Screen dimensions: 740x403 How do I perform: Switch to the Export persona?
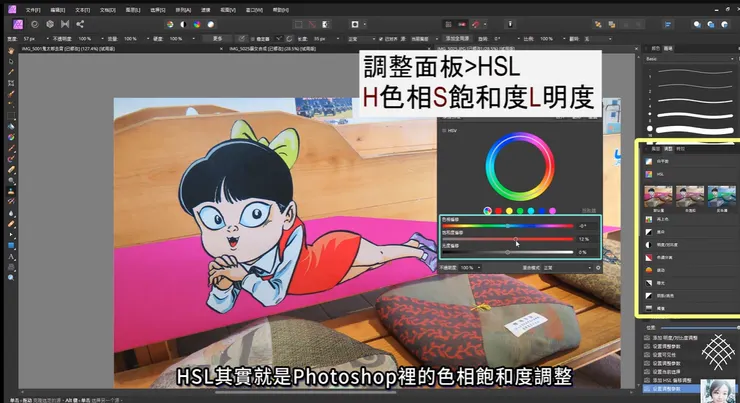(x=80, y=24)
